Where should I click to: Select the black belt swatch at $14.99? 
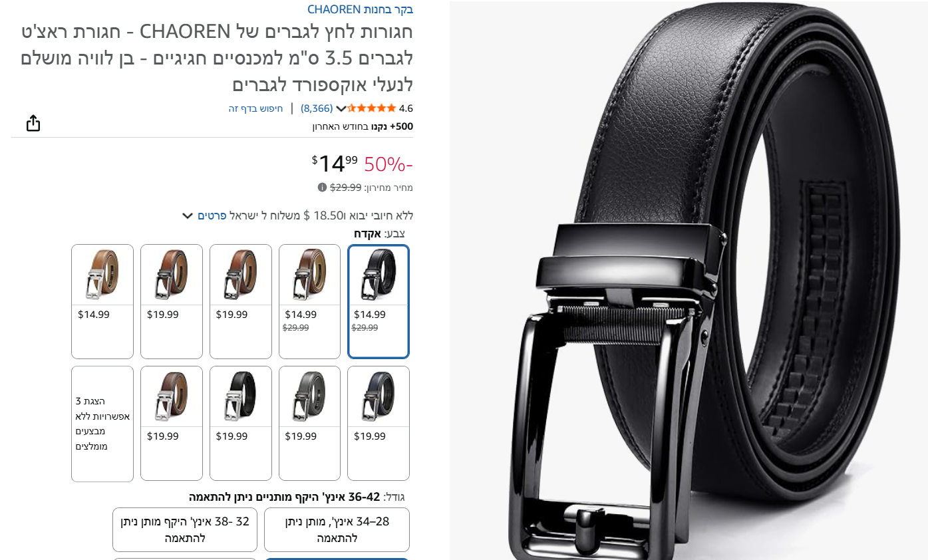379,301
